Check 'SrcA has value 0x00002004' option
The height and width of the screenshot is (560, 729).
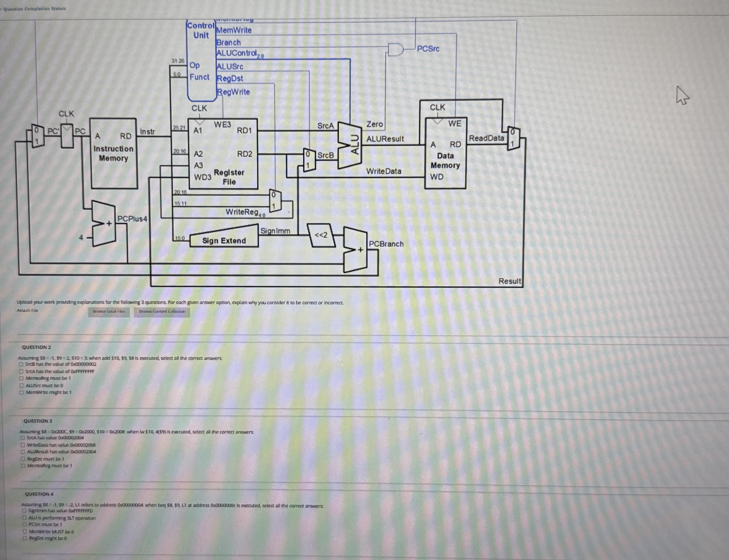coord(23,438)
